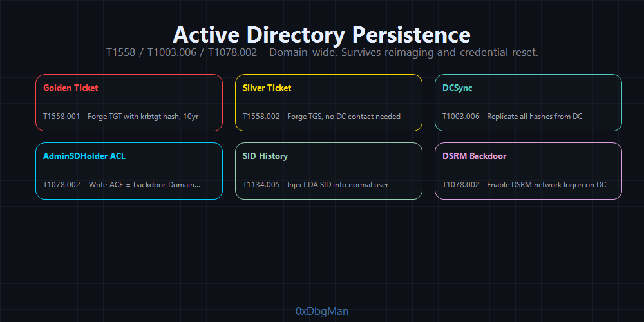Image resolution: width=644 pixels, height=322 pixels.
Task: Click 'Forge TGT with krbtgt hash' description
Action: click(134, 117)
